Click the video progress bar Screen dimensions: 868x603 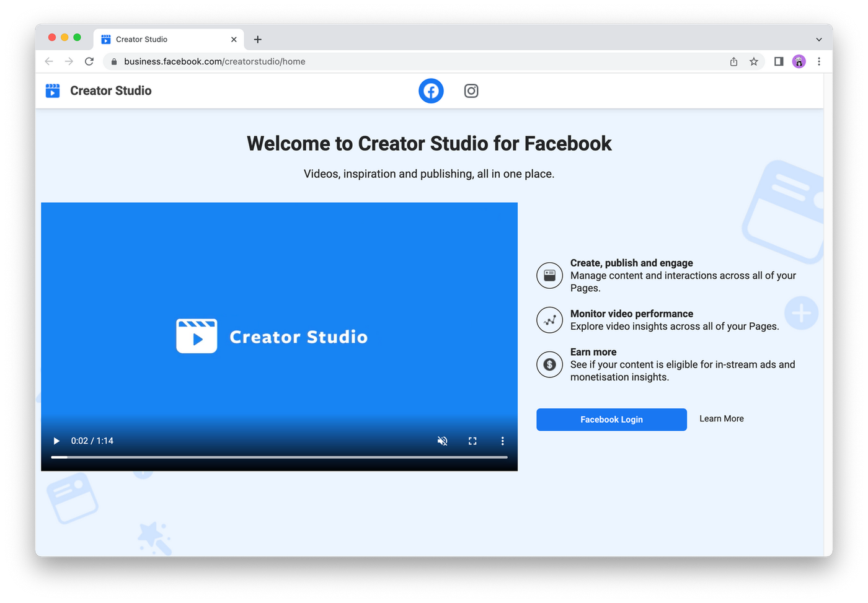(279, 457)
